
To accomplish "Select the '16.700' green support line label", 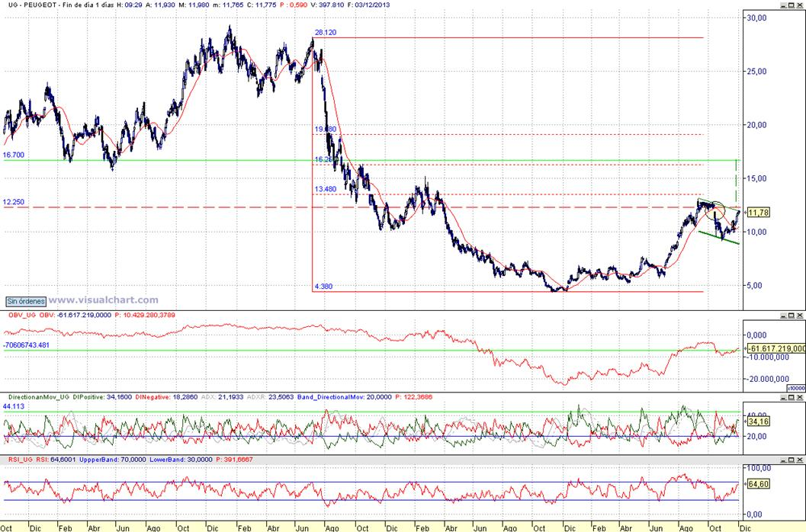I will click(14, 155).
